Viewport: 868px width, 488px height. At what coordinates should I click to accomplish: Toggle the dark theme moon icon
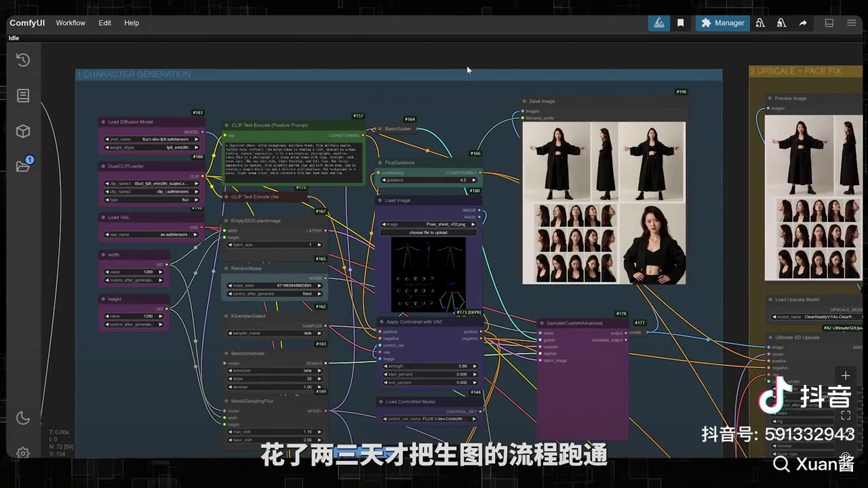[23, 418]
